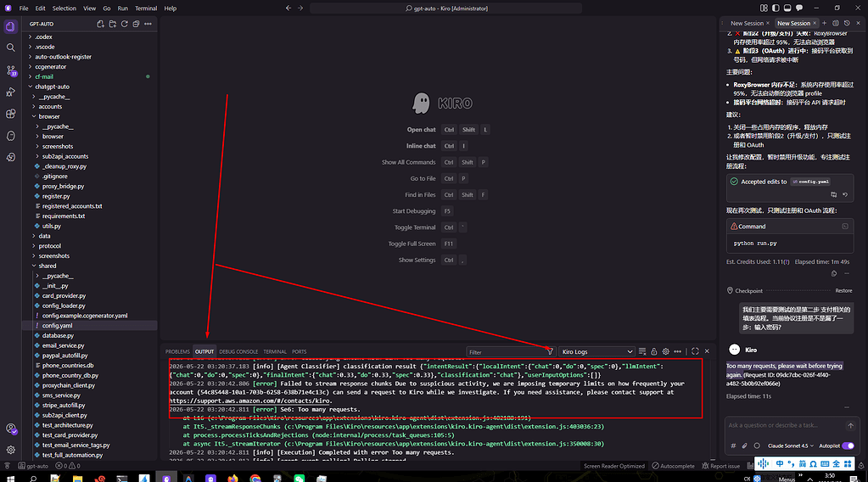868x482 pixels.
Task: Open Windows Start menu
Action: (x=10, y=478)
